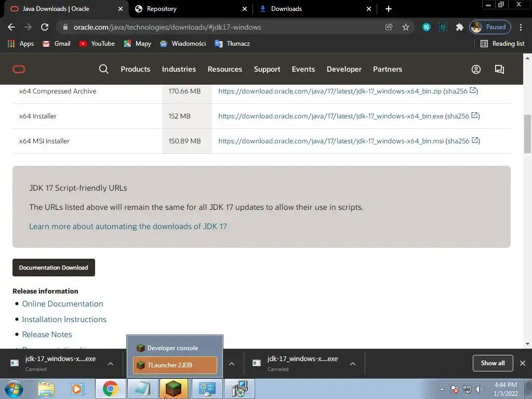Open Online Documentation link
Image resolution: width=532 pixels, height=399 pixels.
pyautogui.click(x=62, y=303)
